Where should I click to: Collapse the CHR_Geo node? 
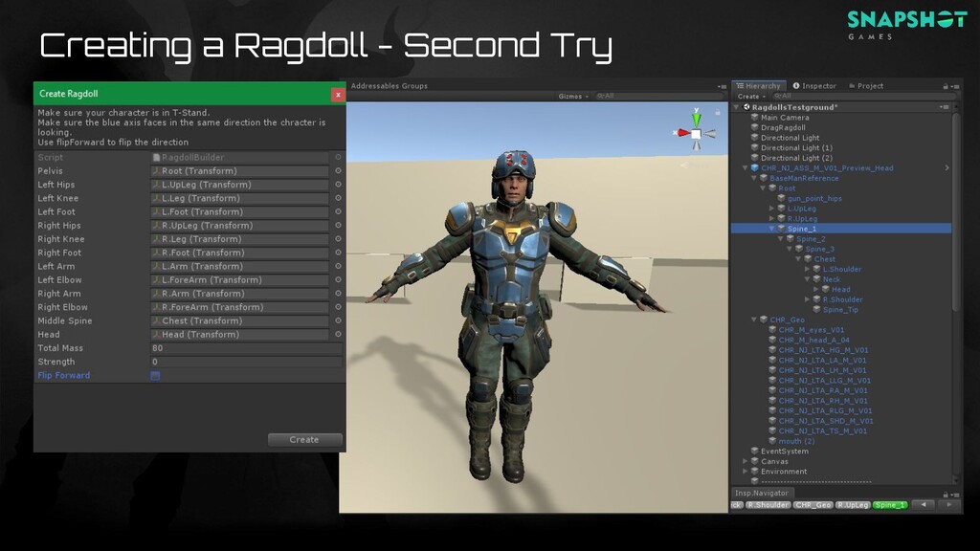click(754, 320)
